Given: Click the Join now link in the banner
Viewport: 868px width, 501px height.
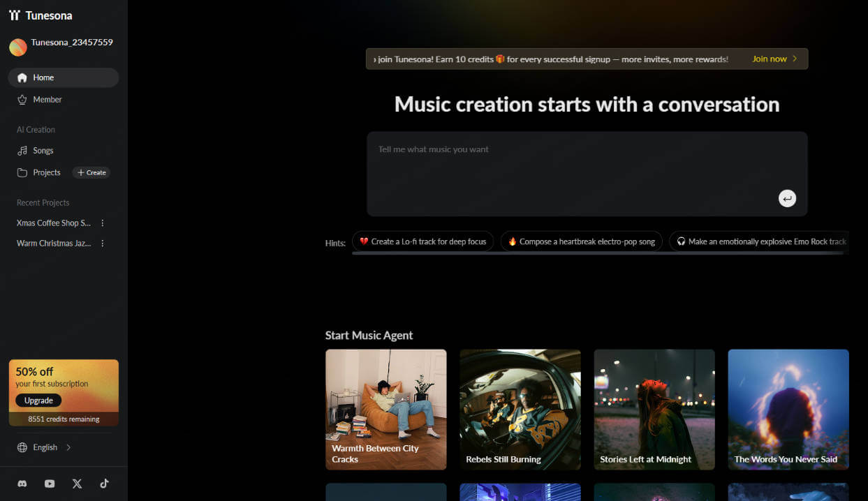Looking at the screenshot, I should [x=769, y=59].
